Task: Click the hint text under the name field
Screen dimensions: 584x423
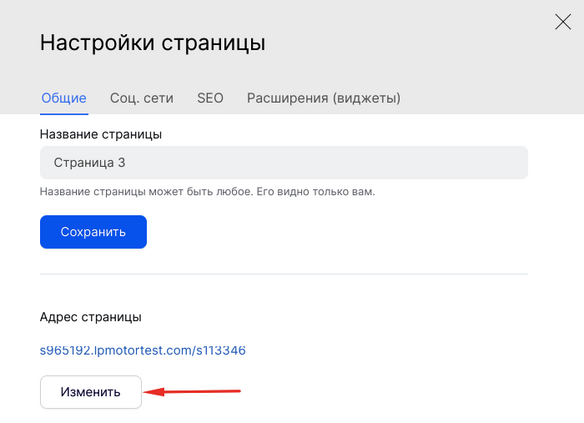Action: [x=207, y=191]
